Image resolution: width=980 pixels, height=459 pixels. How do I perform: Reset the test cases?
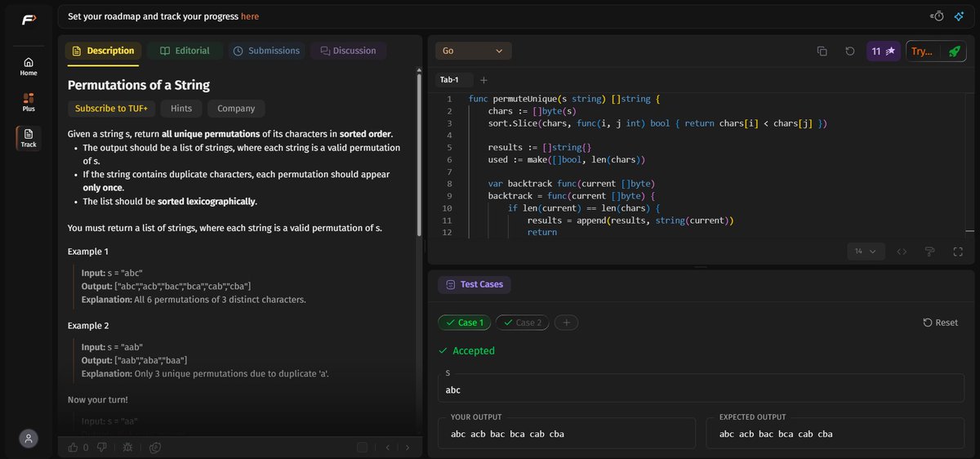[940, 323]
